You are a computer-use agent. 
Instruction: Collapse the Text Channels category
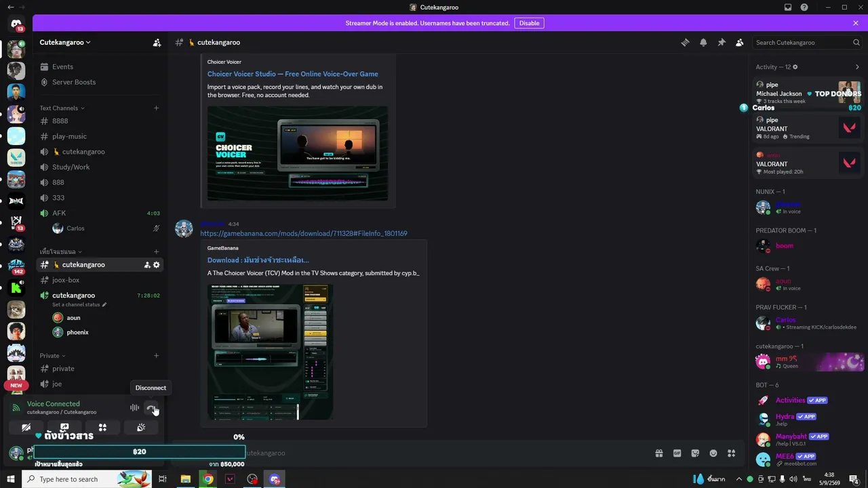pyautogui.click(x=62, y=108)
